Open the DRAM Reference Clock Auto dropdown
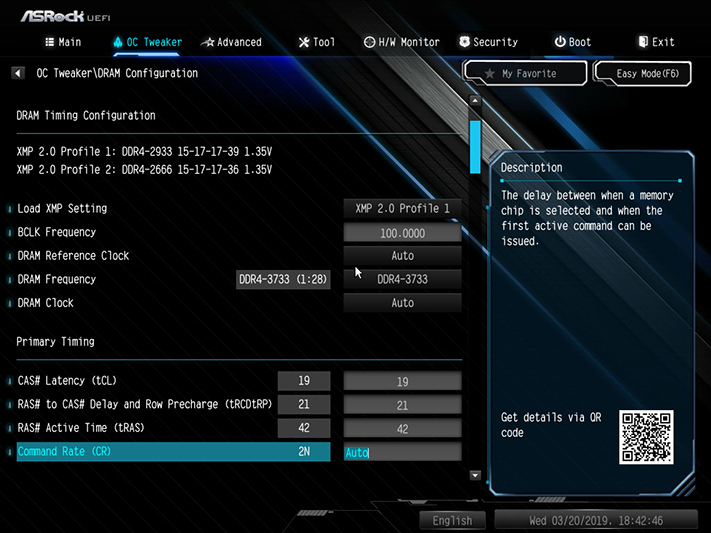 (402, 256)
